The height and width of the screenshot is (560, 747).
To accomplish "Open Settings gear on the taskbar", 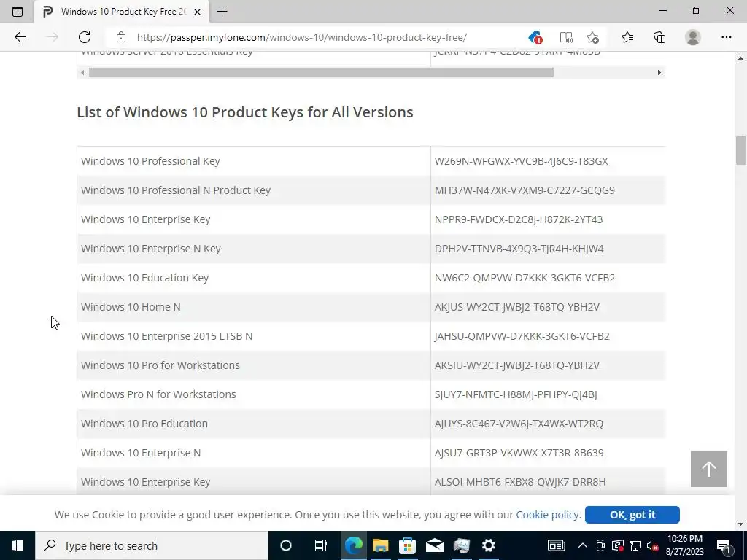I will [x=489, y=545].
